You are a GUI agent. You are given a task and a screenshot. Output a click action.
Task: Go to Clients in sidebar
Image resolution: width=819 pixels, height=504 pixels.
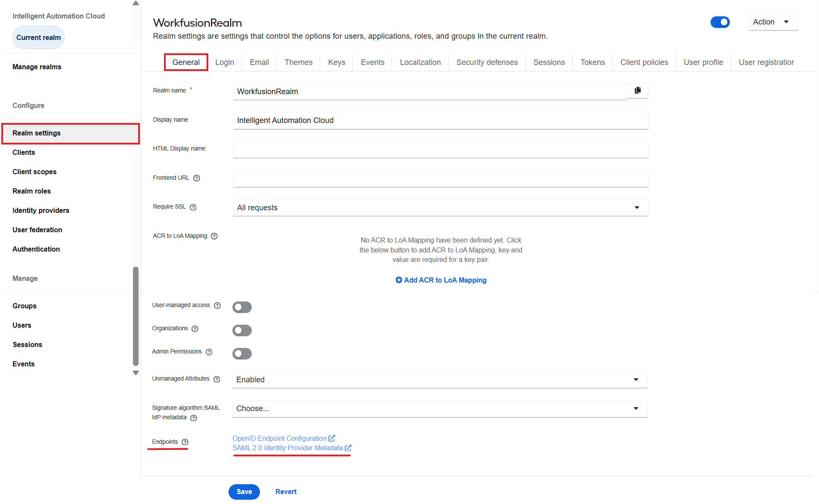[24, 153]
